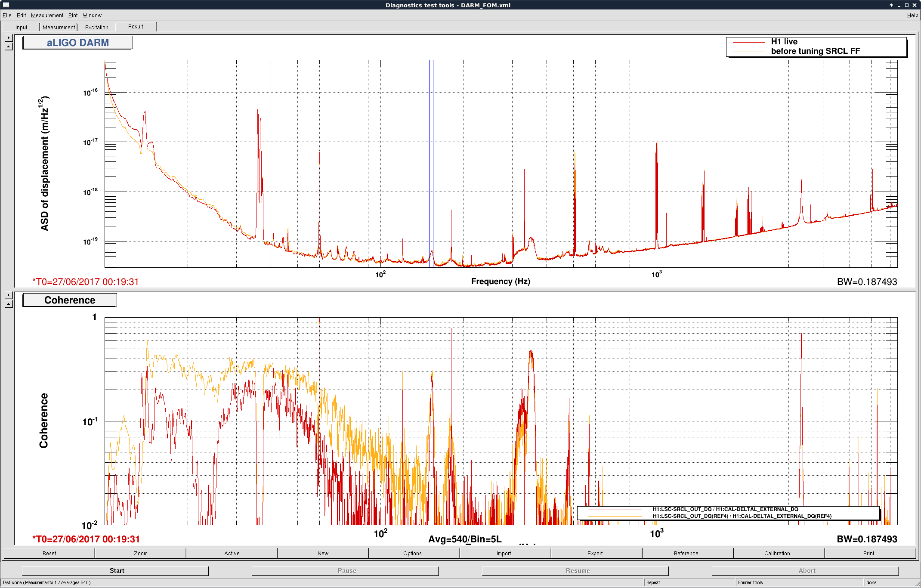Click the orange before tuning legend line

(x=749, y=52)
